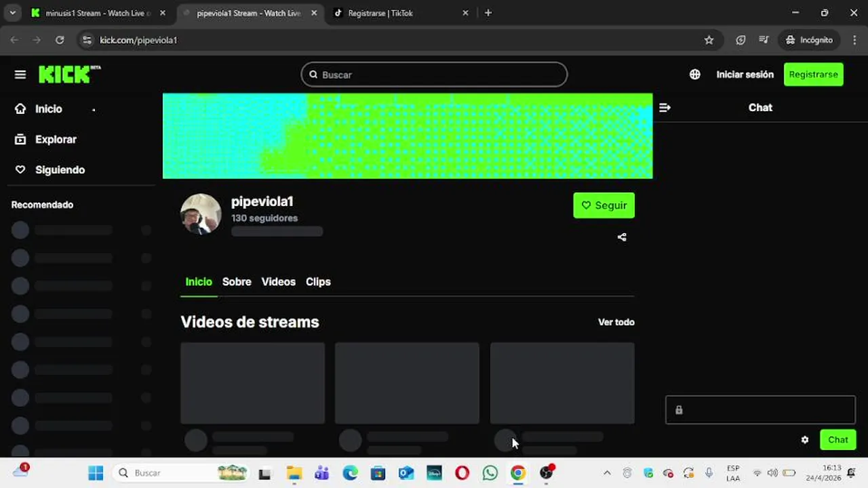Open the language globe selector
The image size is (868, 488).
(x=695, y=75)
